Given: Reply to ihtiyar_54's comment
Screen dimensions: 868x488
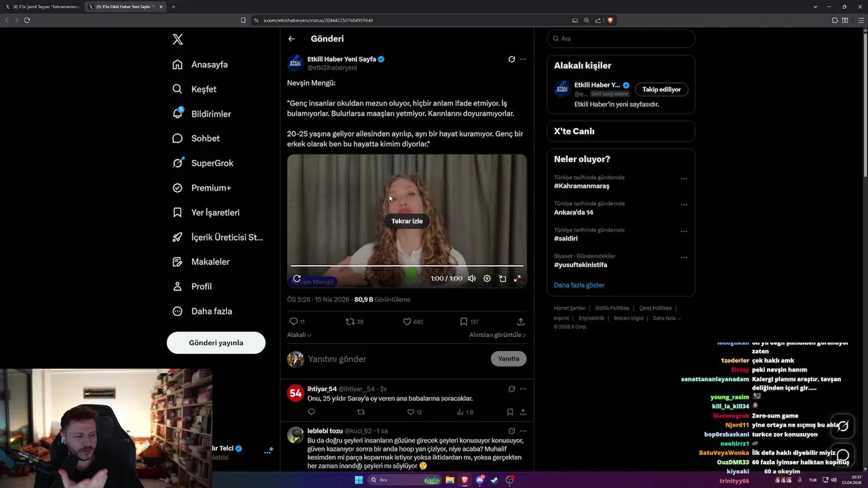Looking at the screenshot, I should tap(312, 412).
